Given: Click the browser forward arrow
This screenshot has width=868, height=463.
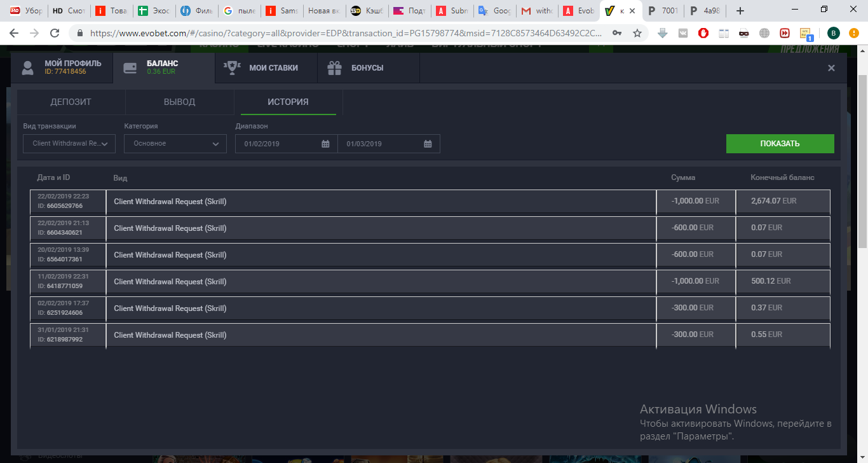Looking at the screenshot, I should (34, 33).
